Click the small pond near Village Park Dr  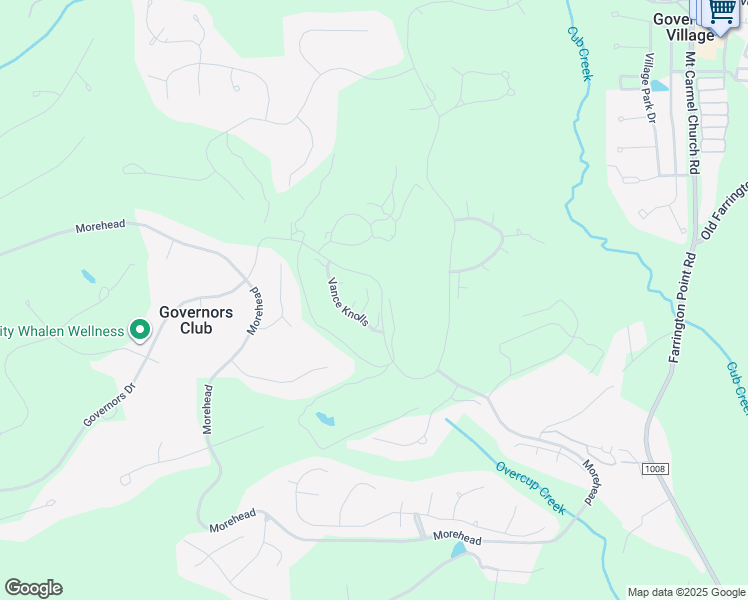point(659,85)
